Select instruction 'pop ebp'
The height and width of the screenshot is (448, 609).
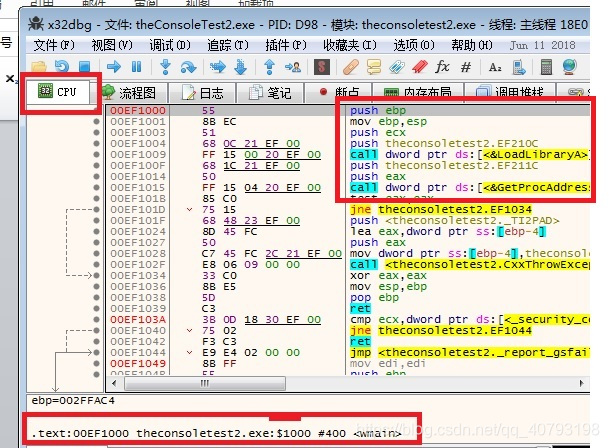point(374,298)
